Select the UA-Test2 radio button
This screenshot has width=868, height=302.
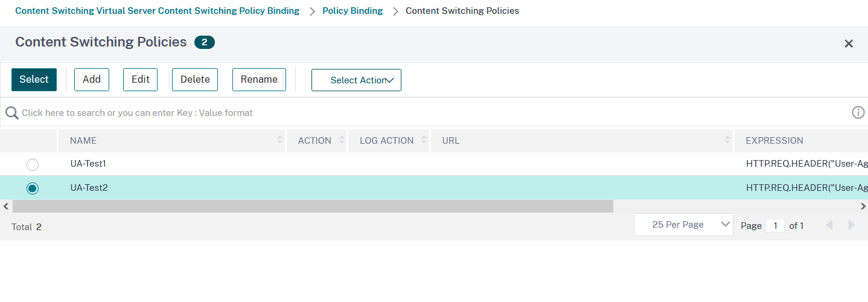(33, 188)
